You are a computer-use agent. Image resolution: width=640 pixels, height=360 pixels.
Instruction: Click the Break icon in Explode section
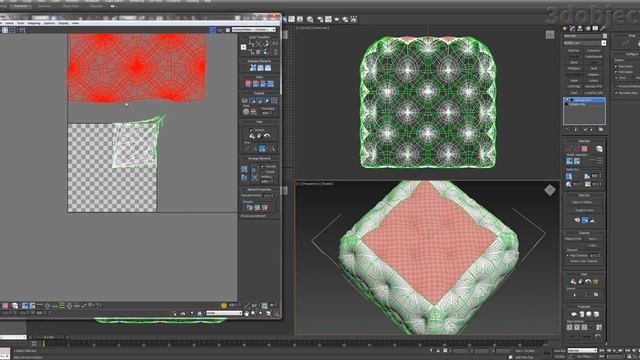click(244, 100)
